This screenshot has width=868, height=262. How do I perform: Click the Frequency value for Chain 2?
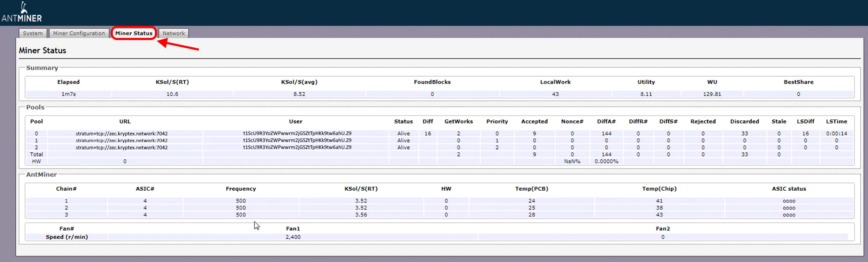tap(241, 208)
